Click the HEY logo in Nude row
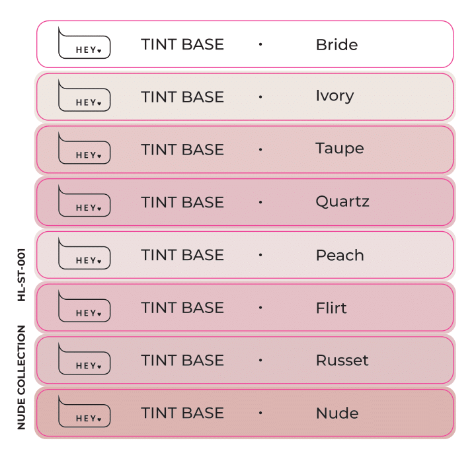This screenshot has width=476, height=459. point(85,411)
